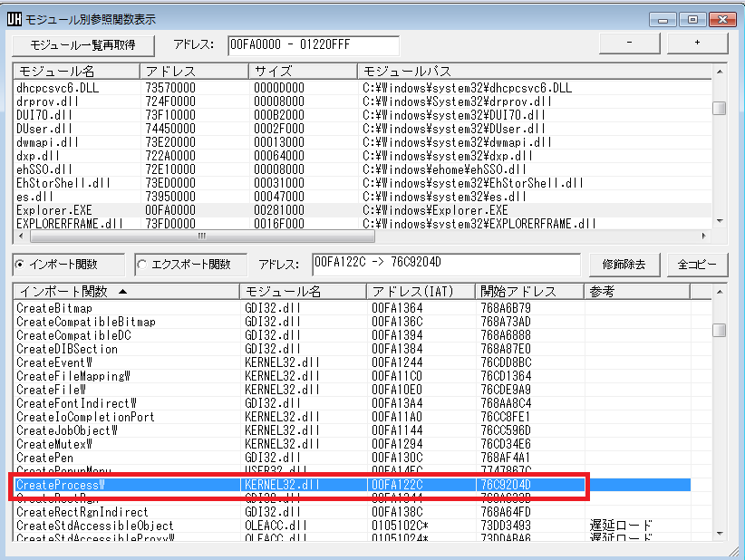745x560 pixels.
Task: Select the ehSSO.dll module row
Action: click(363, 169)
